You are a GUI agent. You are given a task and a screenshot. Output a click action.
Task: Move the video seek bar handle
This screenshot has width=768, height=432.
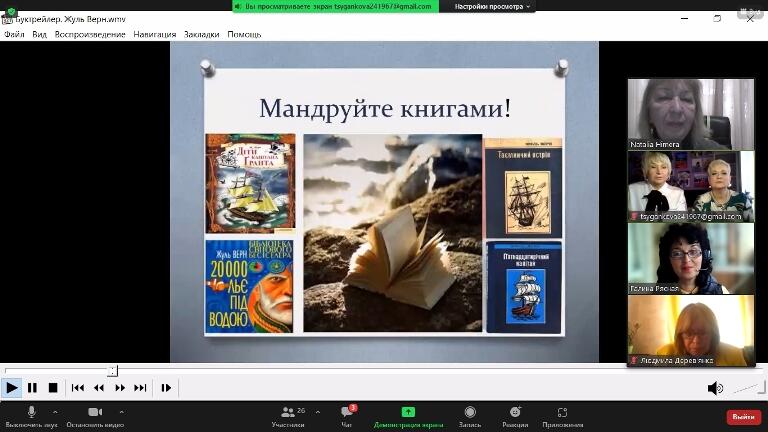(x=113, y=371)
